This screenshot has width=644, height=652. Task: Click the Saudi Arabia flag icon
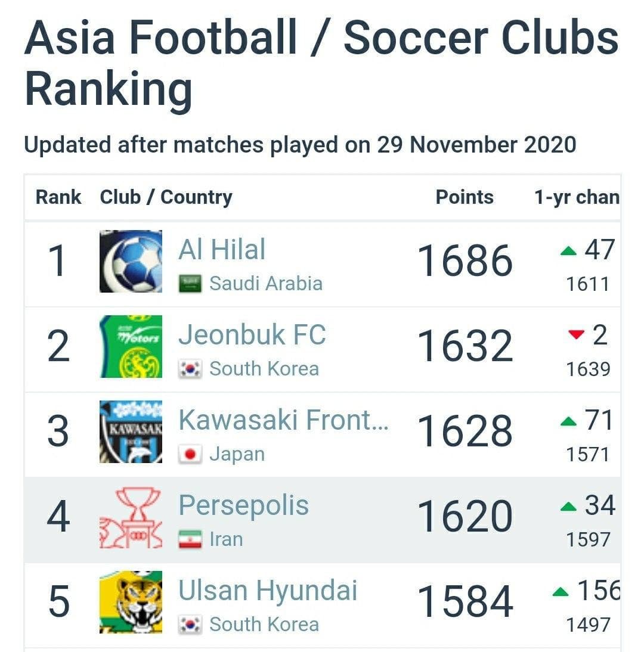click(x=191, y=284)
